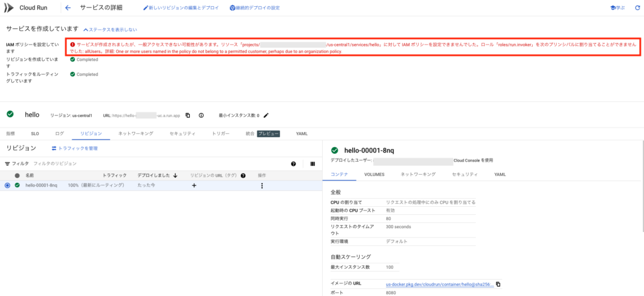Image resolution: width=644 pixels, height=296 pixels.
Task: Add a revision URL tag with plus icon
Action: click(194, 185)
